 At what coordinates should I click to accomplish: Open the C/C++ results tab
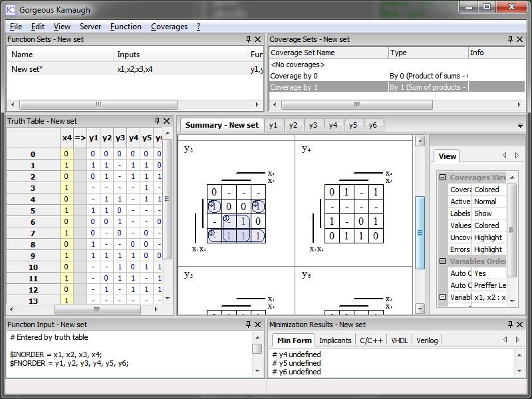point(371,340)
